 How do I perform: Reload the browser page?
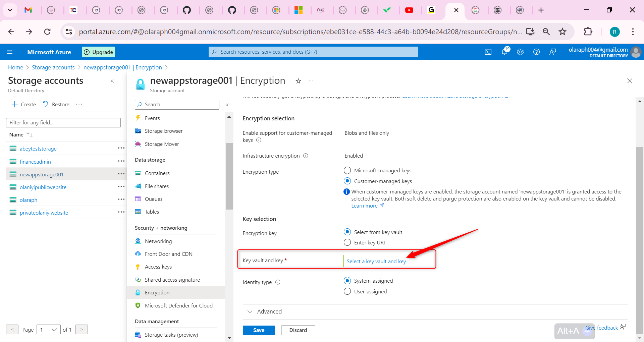[47, 32]
